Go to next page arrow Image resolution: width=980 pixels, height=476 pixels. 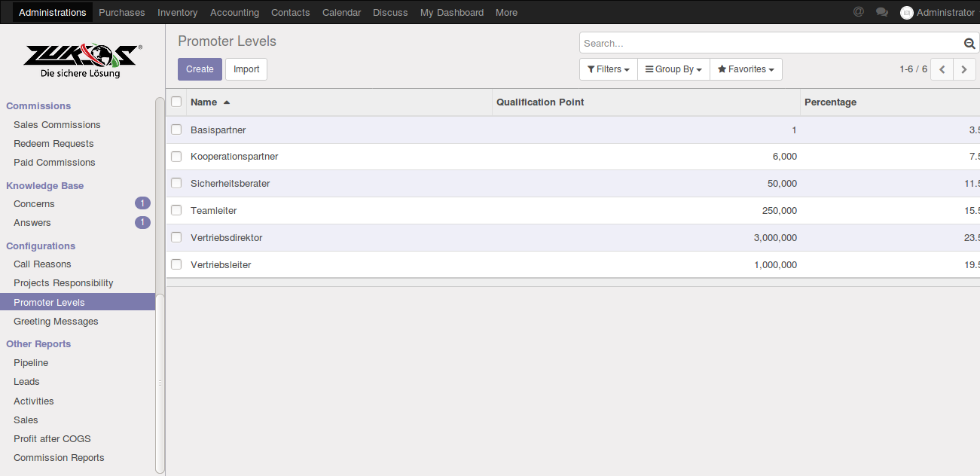[x=964, y=69]
